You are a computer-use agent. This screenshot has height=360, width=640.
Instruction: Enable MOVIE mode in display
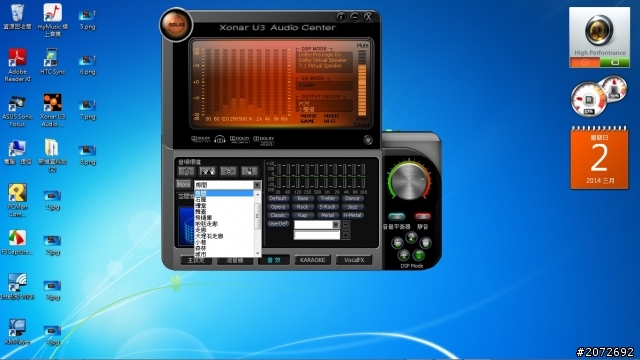click(309, 116)
